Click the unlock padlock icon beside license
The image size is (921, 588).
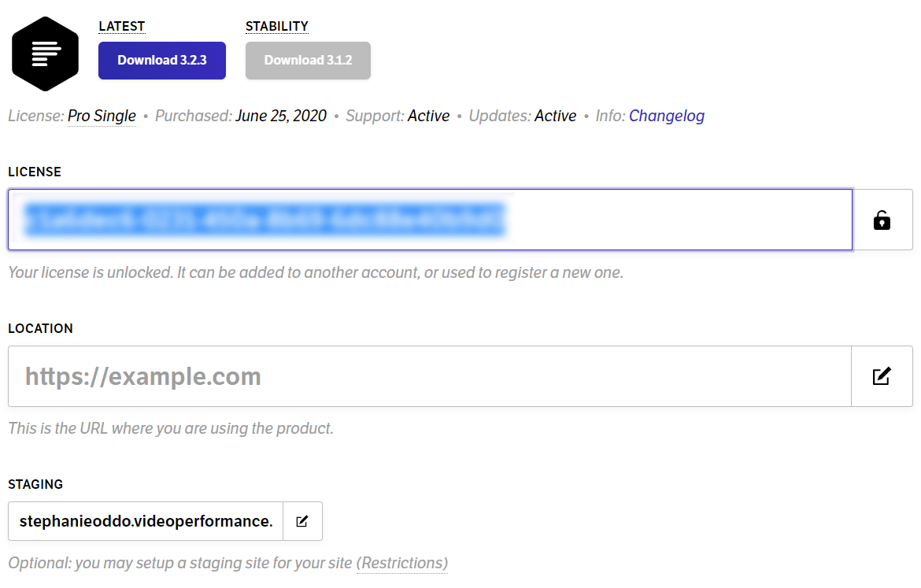tap(882, 220)
